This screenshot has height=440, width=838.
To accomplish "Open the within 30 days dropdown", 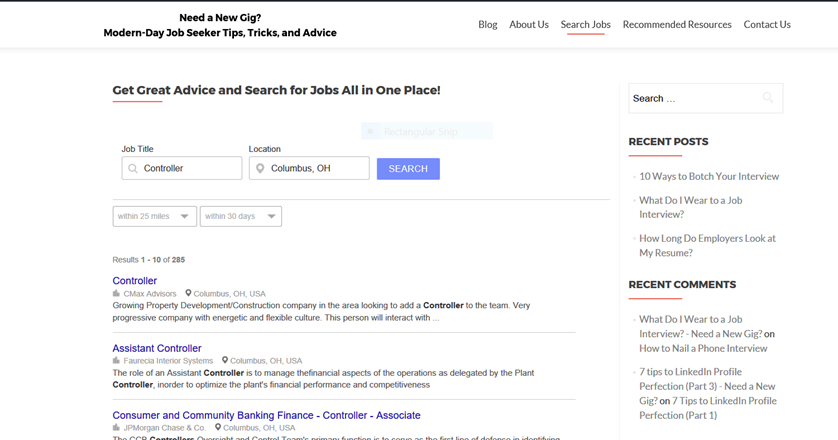I will pos(240,217).
